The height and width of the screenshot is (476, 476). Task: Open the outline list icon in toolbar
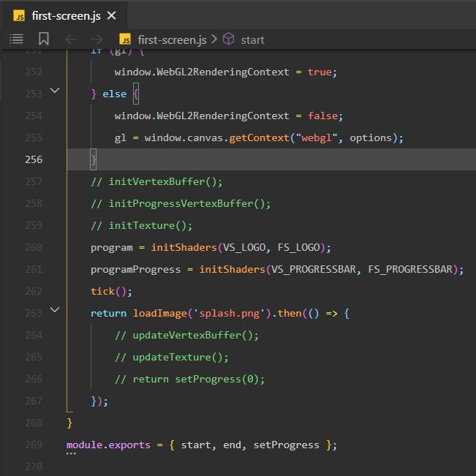[x=16, y=39]
